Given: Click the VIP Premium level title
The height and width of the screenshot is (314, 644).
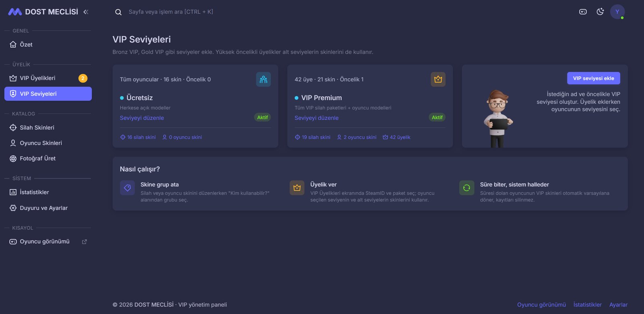Looking at the screenshot, I should coord(322,98).
